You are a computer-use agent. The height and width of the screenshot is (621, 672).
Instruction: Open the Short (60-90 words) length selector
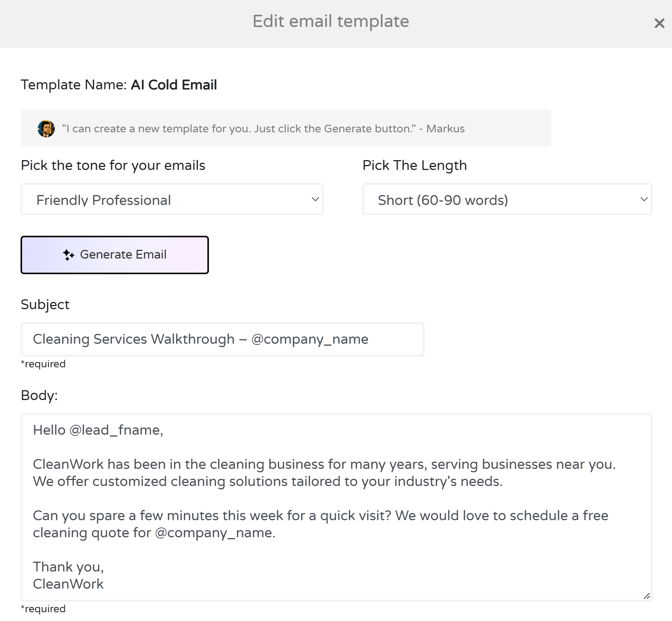click(507, 199)
